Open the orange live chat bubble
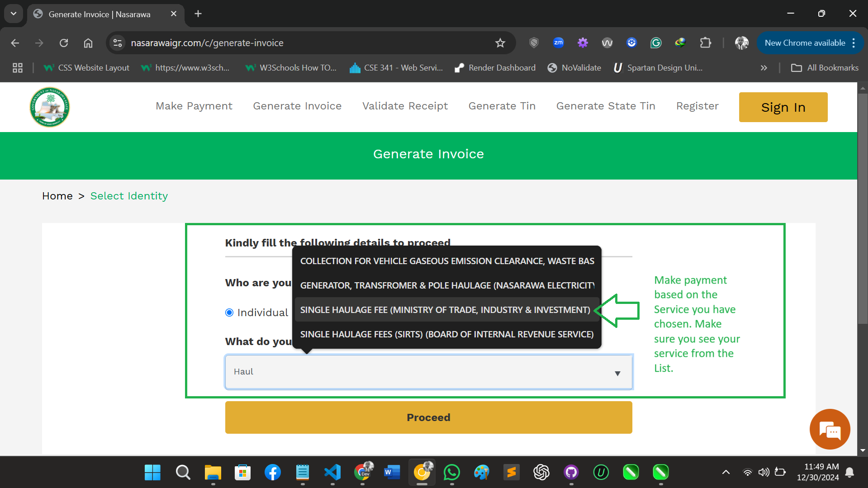The height and width of the screenshot is (488, 868). tap(830, 429)
